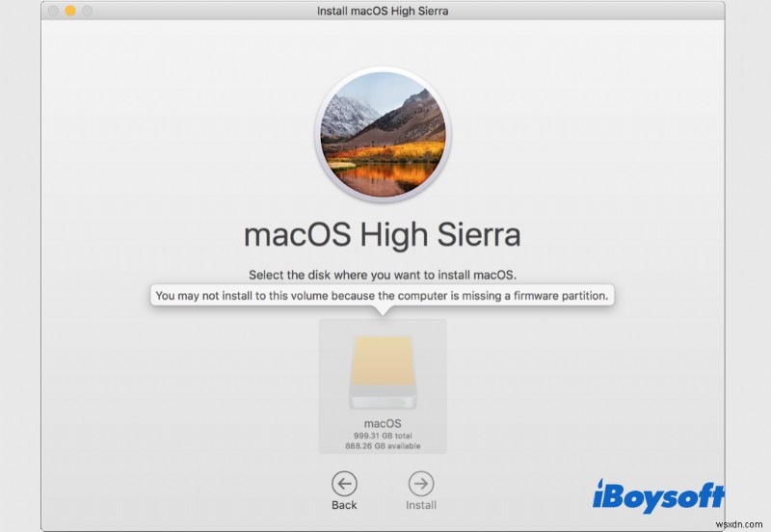This screenshot has width=771, height=532.
Task: Click the yellow minimize window button
Action: 70,11
